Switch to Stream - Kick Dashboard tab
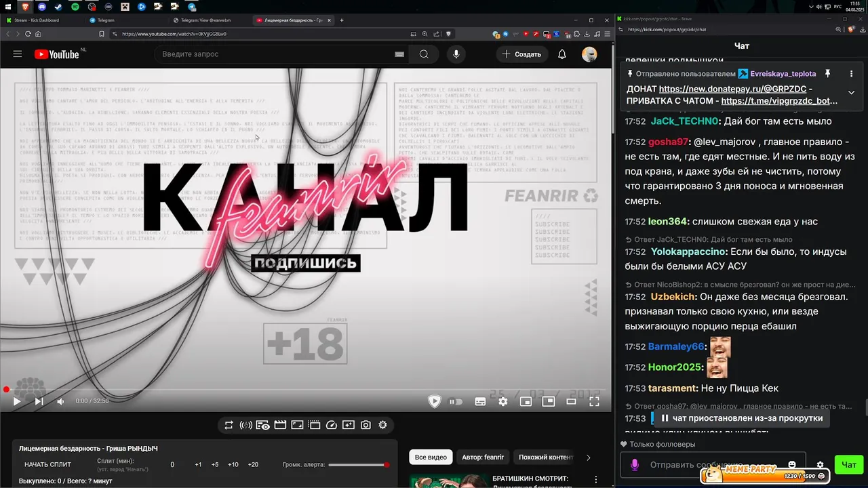This screenshot has height=488, width=868. pyautogui.click(x=43, y=20)
